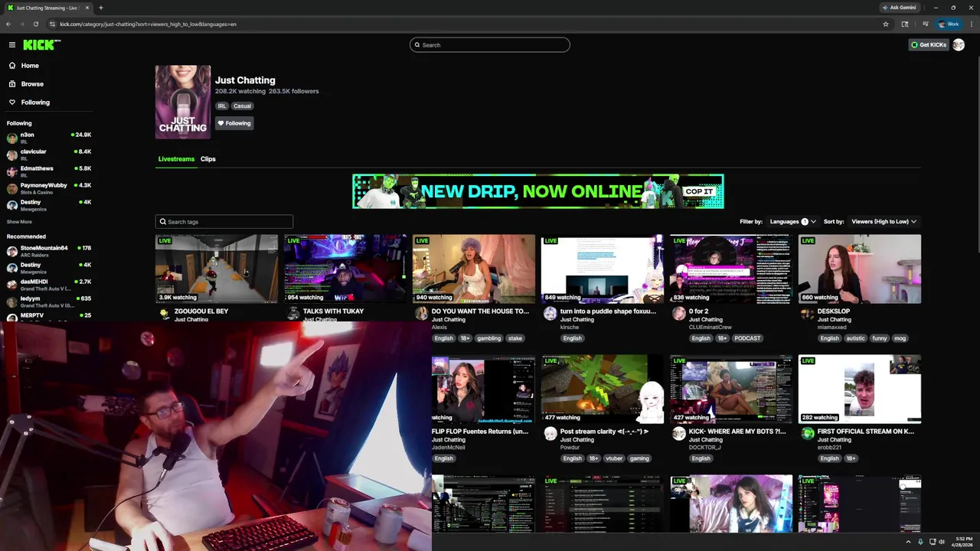This screenshot has height=551, width=980.
Task: Open the Following page in sidebar
Action: coord(35,103)
